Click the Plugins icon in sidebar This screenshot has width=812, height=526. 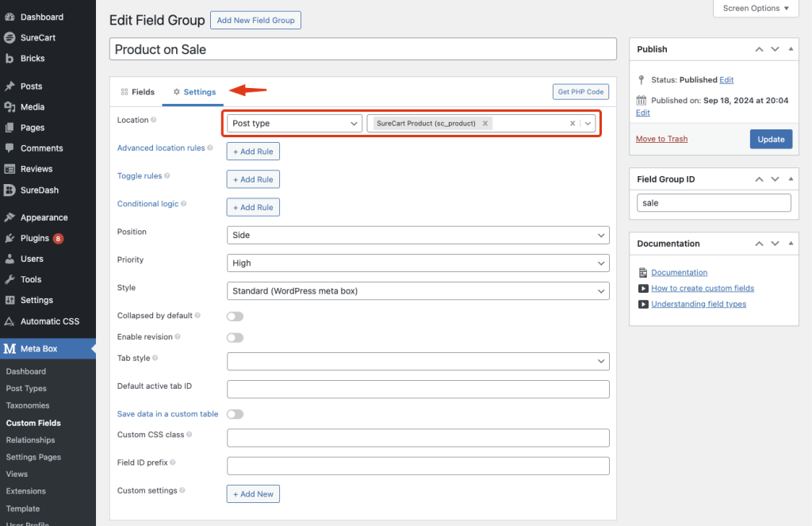coord(10,238)
